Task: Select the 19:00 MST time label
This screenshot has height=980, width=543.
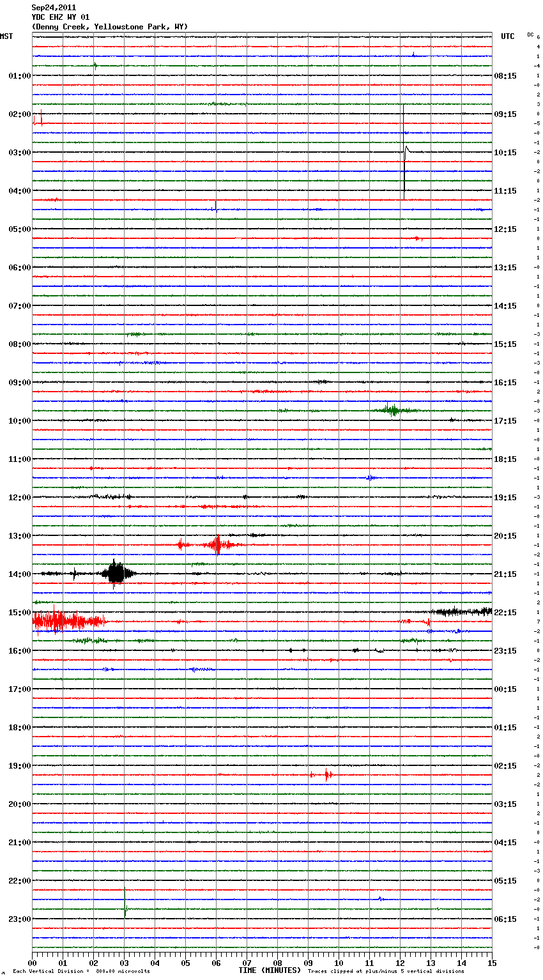Action: pos(19,766)
